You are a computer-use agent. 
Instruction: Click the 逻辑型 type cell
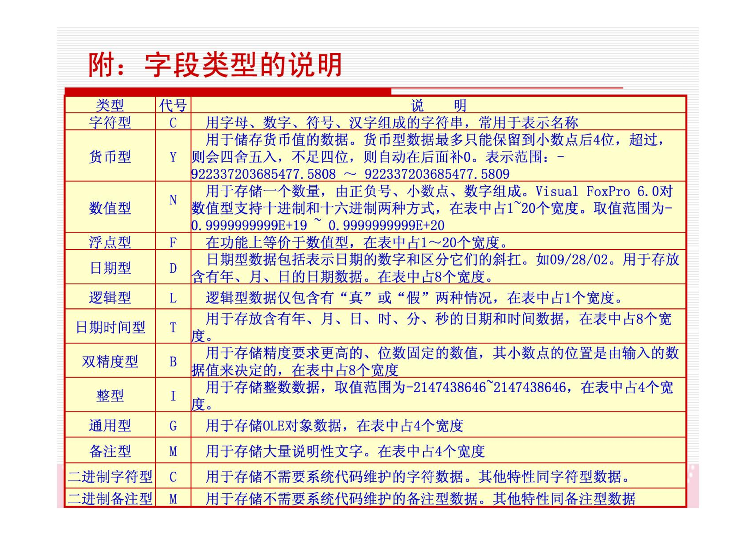(x=110, y=297)
